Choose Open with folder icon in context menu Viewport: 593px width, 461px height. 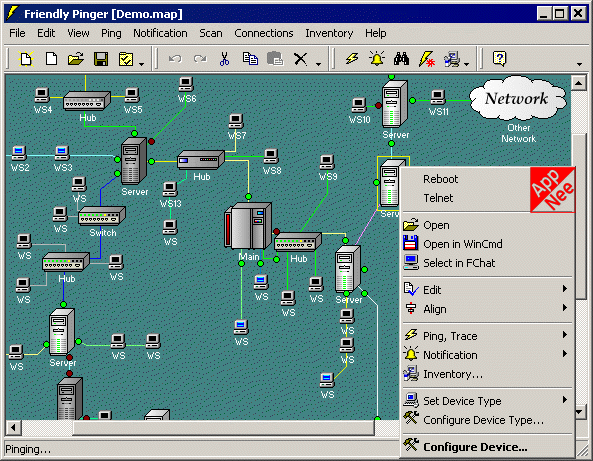tap(488, 225)
